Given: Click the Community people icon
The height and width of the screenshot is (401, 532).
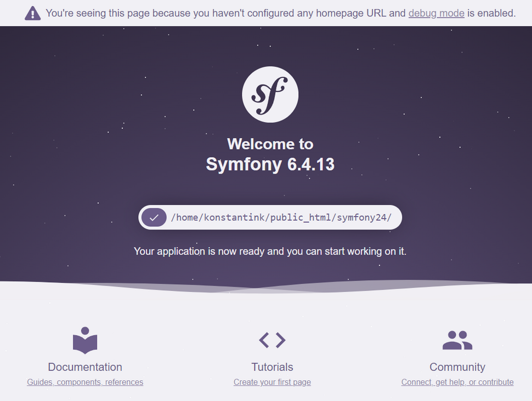Looking at the screenshot, I should [x=457, y=340].
